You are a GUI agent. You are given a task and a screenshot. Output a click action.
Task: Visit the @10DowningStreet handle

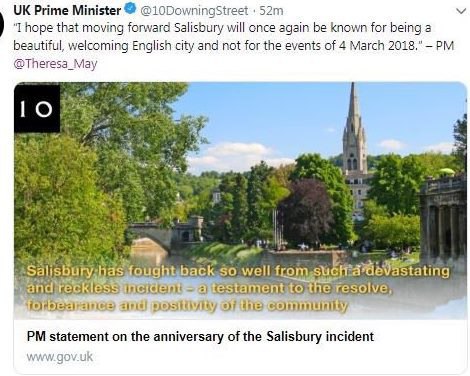pyautogui.click(x=194, y=11)
